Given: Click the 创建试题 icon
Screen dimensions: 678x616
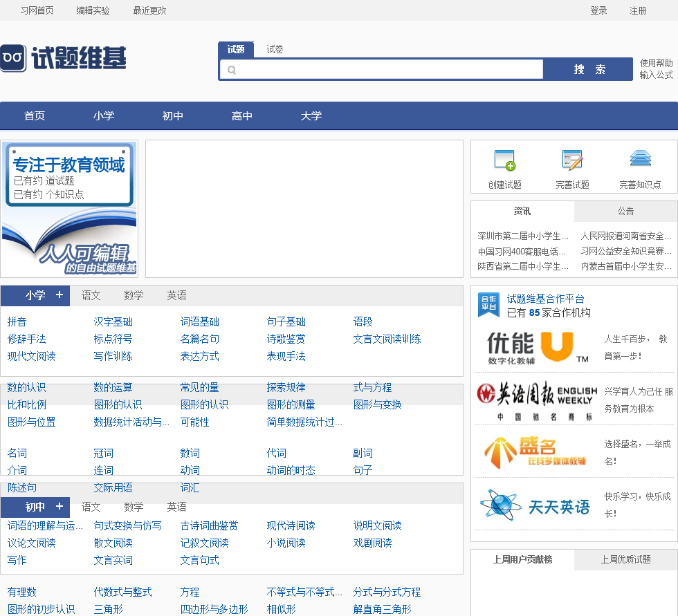Looking at the screenshot, I should 504,160.
